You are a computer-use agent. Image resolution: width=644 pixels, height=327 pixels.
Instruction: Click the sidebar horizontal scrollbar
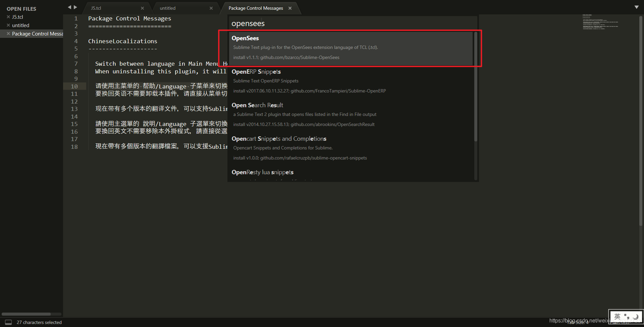(x=26, y=314)
